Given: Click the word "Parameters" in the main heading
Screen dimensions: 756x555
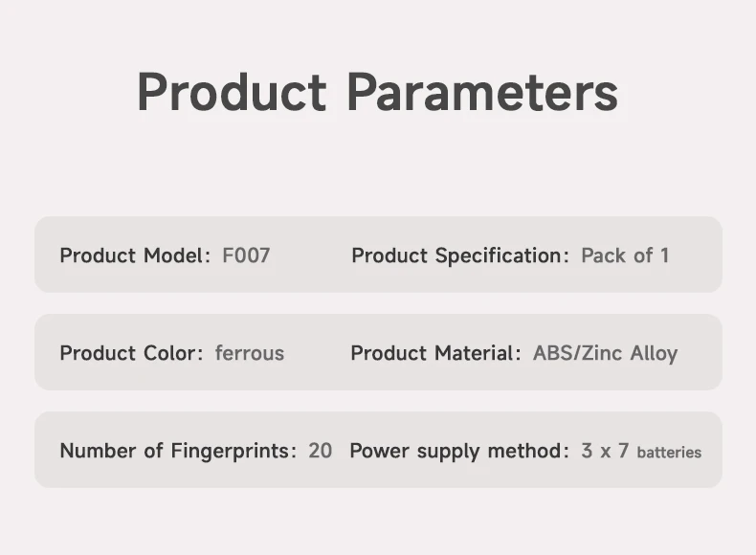Looking at the screenshot, I should [481, 93].
